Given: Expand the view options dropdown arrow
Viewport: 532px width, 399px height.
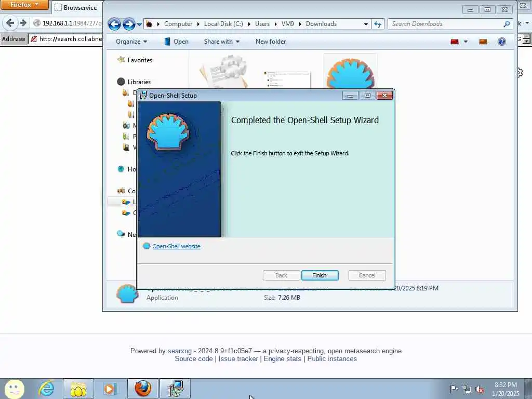Looking at the screenshot, I should (x=465, y=42).
